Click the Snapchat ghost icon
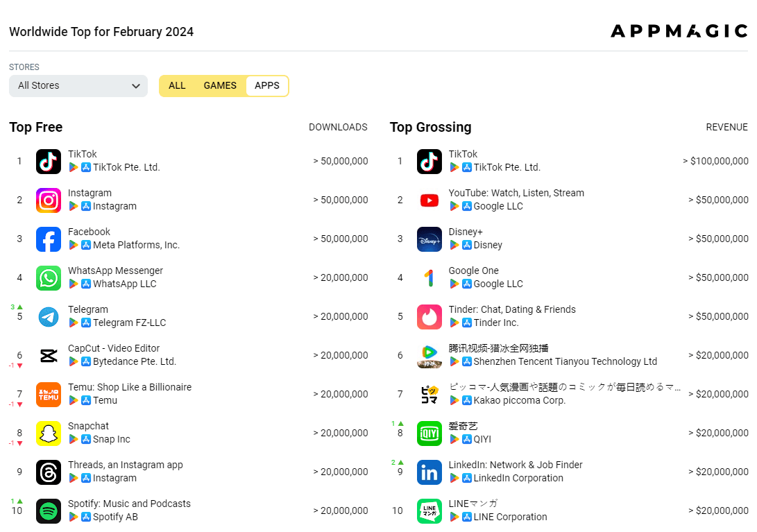The height and width of the screenshot is (532, 757). pos(49,434)
